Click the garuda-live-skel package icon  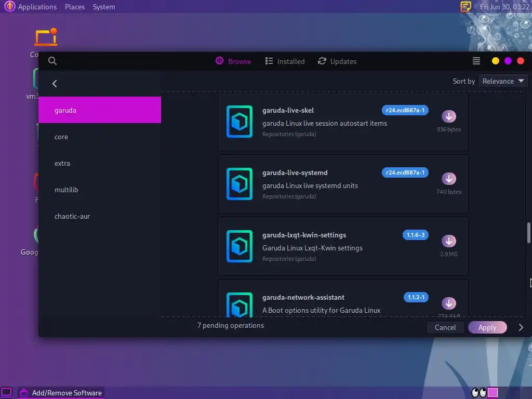tap(239, 122)
